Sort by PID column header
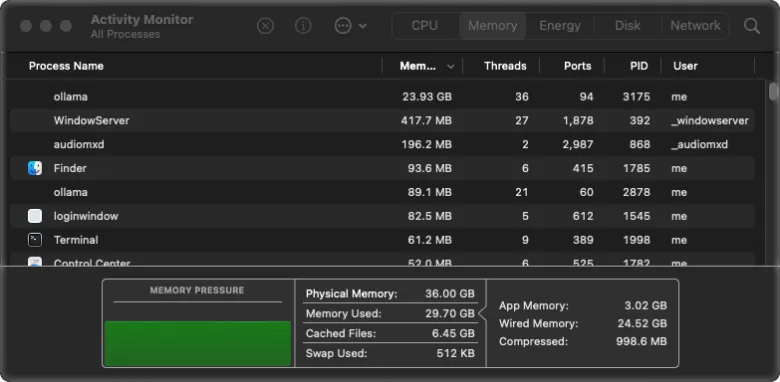This screenshot has width=780, height=382. [x=639, y=66]
